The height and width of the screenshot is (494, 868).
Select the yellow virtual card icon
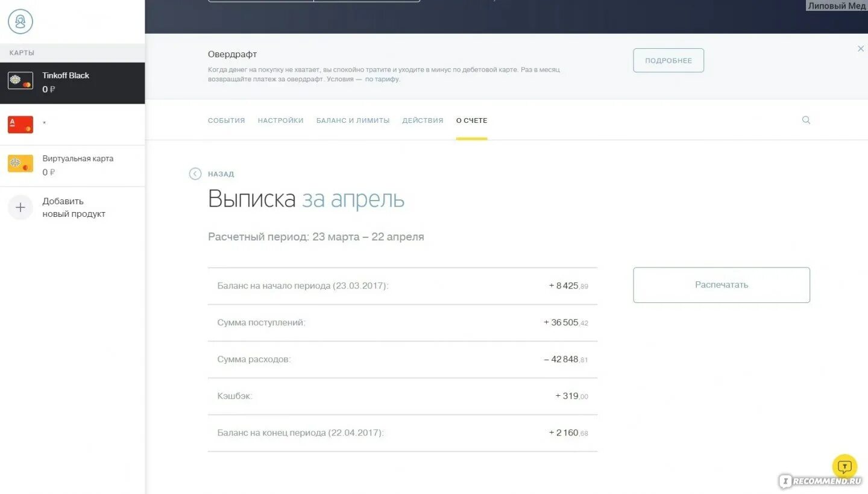click(x=20, y=164)
